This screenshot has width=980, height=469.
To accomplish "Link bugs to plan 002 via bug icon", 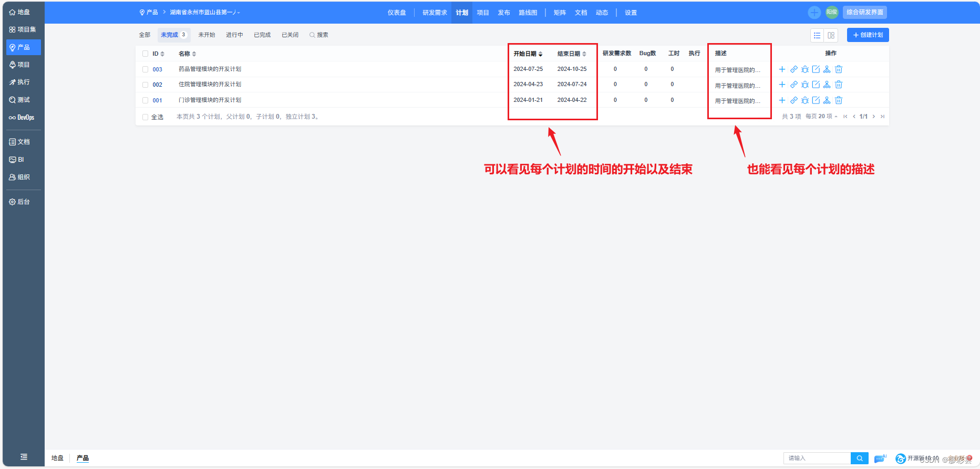I will (804, 85).
